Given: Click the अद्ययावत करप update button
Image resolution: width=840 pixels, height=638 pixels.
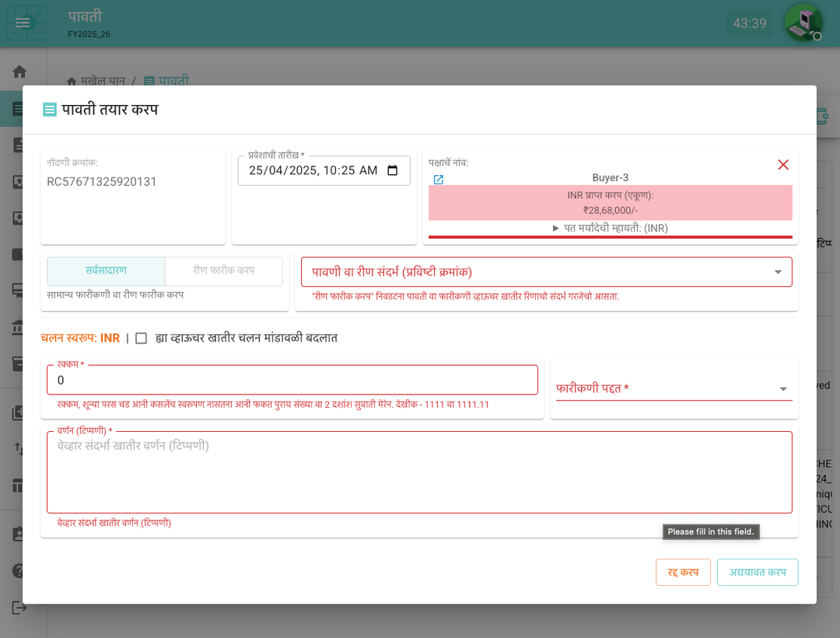Looking at the screenshot, I should click(757, 572).
